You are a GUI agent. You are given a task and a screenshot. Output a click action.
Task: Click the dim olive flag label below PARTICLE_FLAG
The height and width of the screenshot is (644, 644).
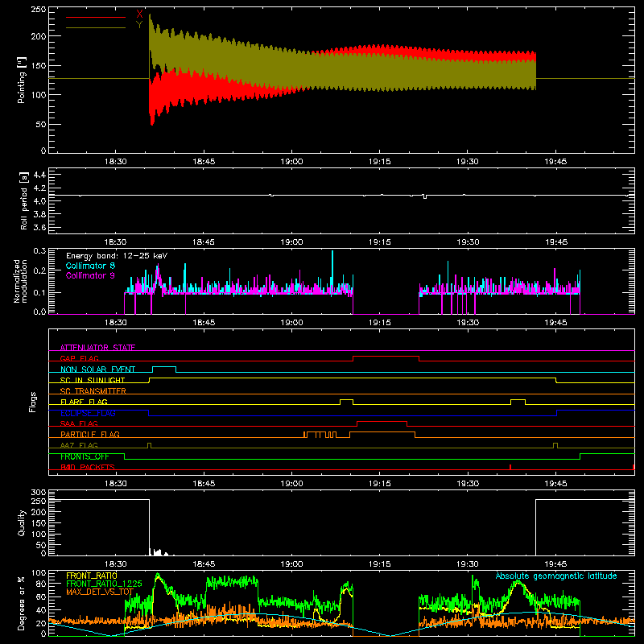point(79,445)
